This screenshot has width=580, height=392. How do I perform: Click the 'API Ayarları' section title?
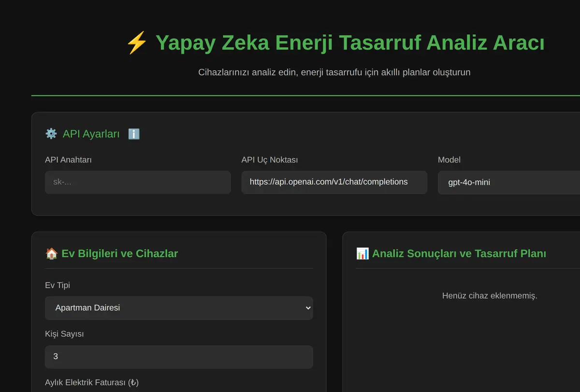pyautogui.click(x=91, y=134)
